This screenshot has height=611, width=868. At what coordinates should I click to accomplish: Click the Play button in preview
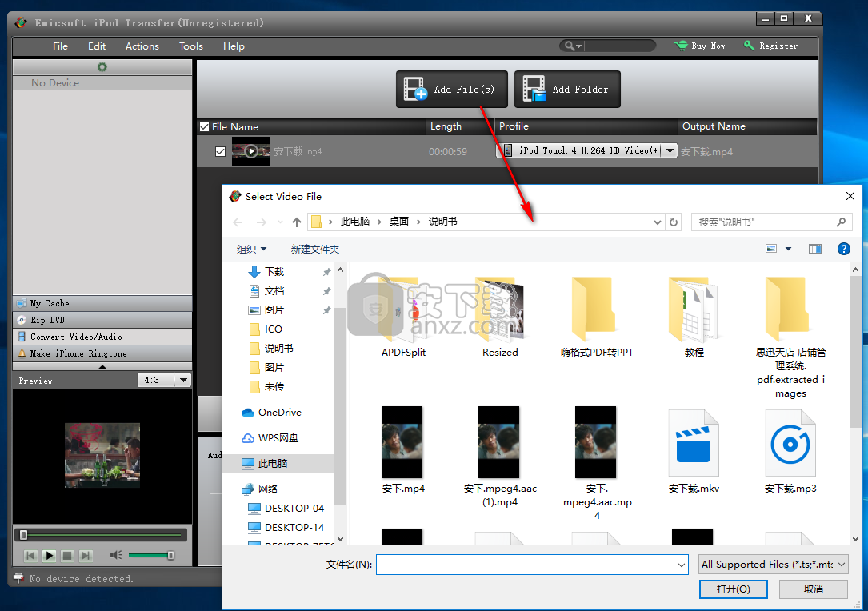pyautogui.click(x=50, y=555)
